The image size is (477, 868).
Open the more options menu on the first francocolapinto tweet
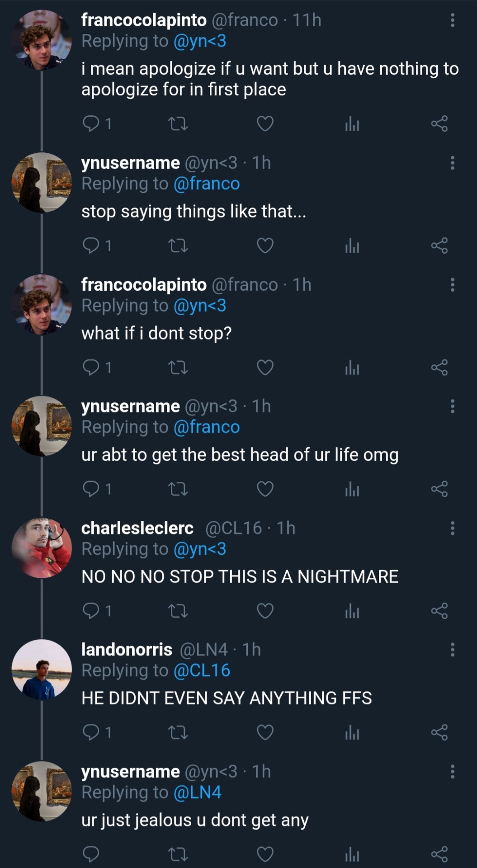click(x=452, y=20)
